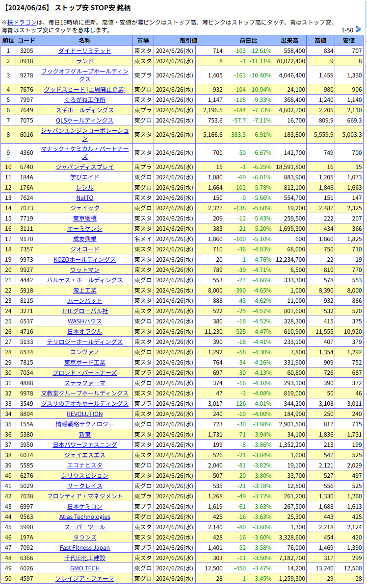Open 日本パワーファスニング link

pos(84,444)
